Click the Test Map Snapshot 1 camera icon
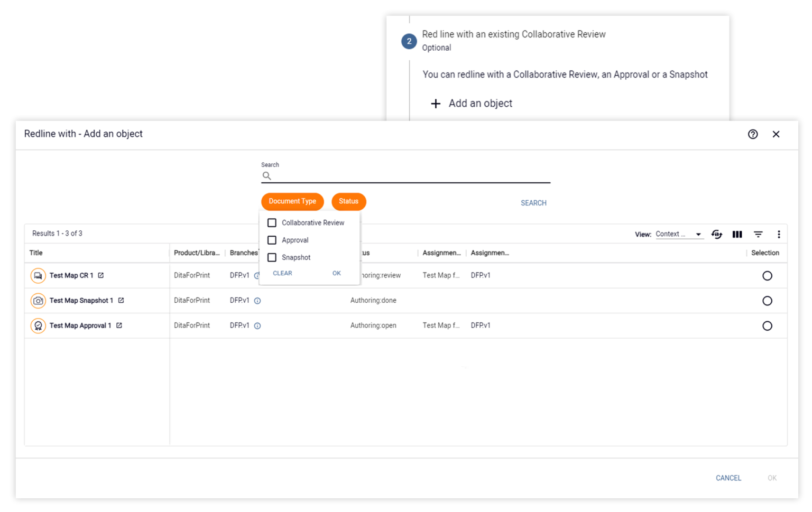 click(38, 301)
